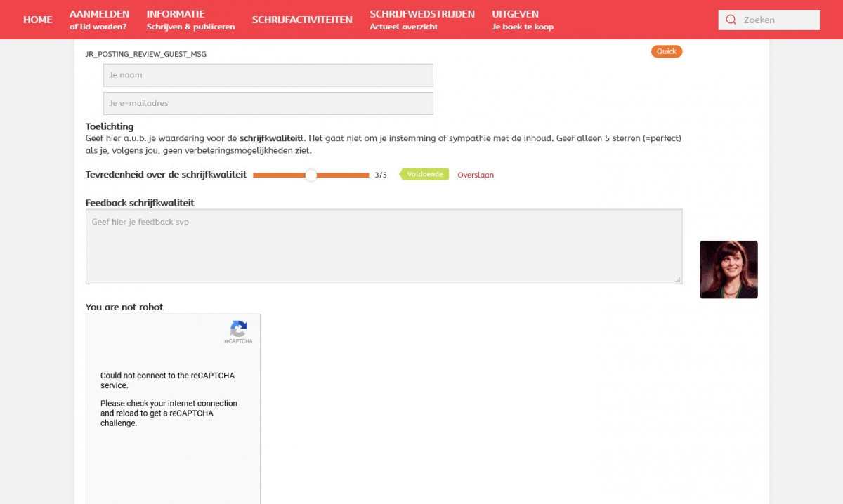Skip rating via Overslaan link
This screenshot has width=843, height=504.
pos(476,175)
